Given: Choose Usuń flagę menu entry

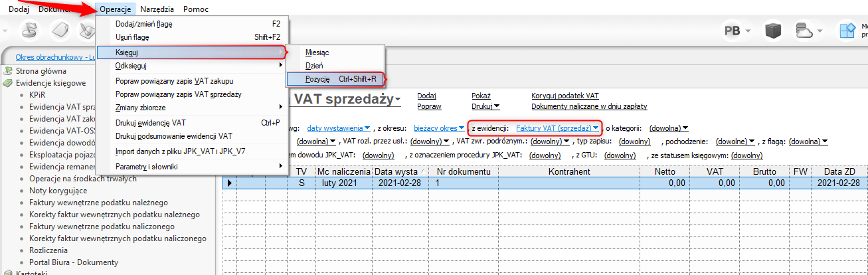Looking at the screenshot, I should click(x=191, y=37).
